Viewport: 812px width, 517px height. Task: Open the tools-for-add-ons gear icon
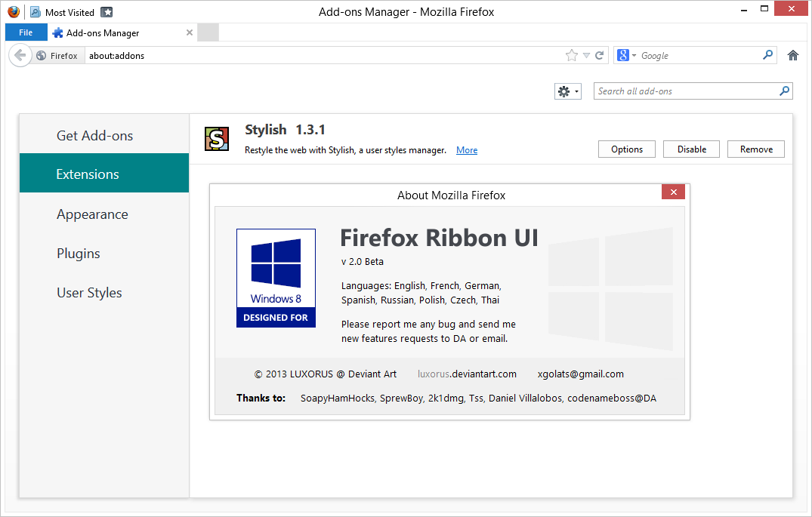pyautogui.click(x=563, y=91)
